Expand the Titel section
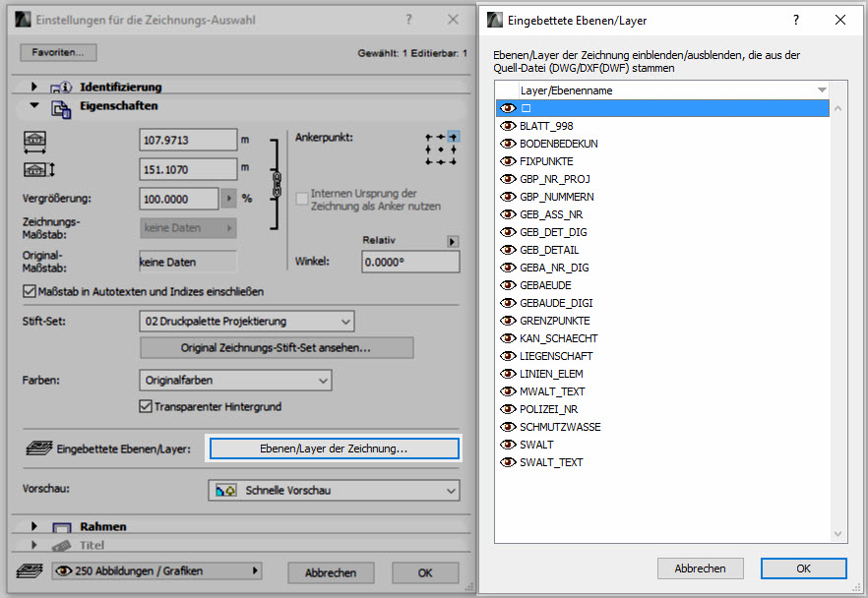Image resolution: width=868 pixels, height=598 pixels. (34, 545)
